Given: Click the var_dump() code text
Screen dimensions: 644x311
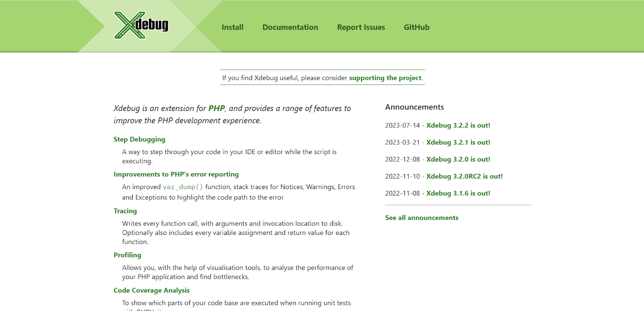Looking at the screenshot, I should pyautogui.click(x=183, y=187).
